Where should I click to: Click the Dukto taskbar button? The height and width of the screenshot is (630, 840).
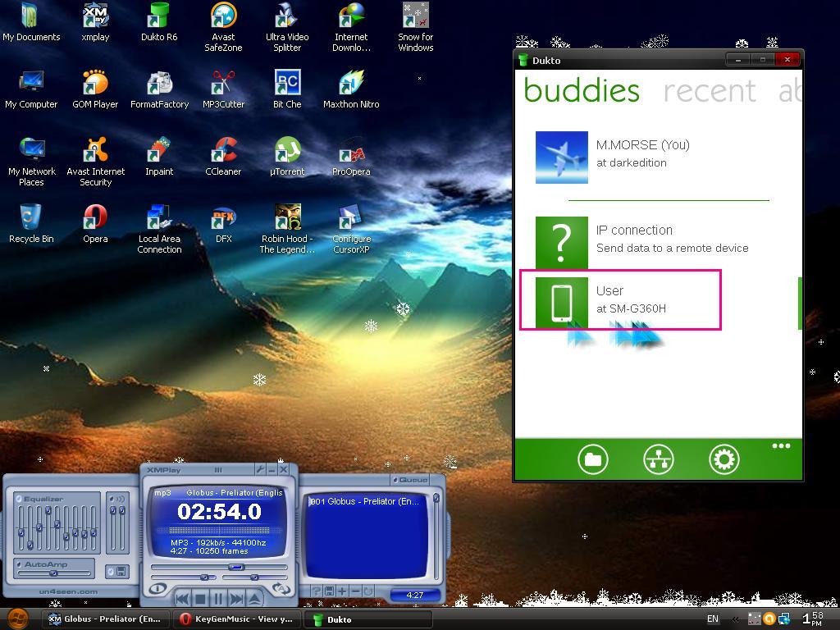pos(368,619)
